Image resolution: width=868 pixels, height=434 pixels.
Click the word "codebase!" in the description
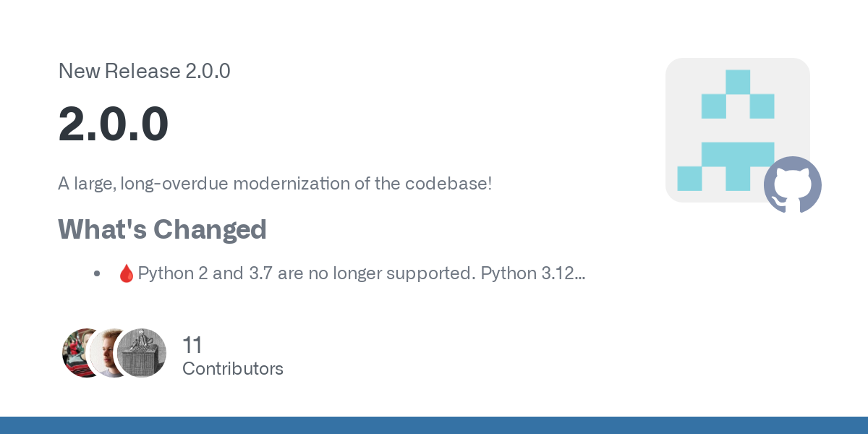tap(448, 183)
